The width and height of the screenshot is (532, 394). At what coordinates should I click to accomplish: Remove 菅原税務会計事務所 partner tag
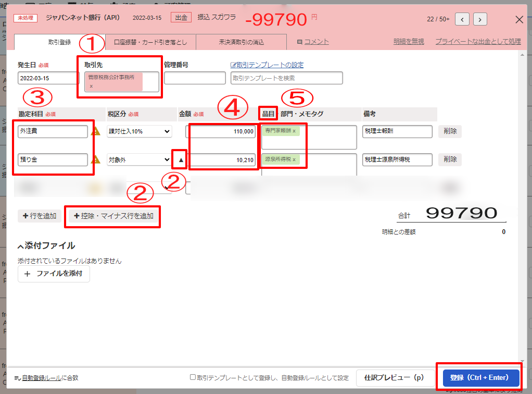[91, 86]
